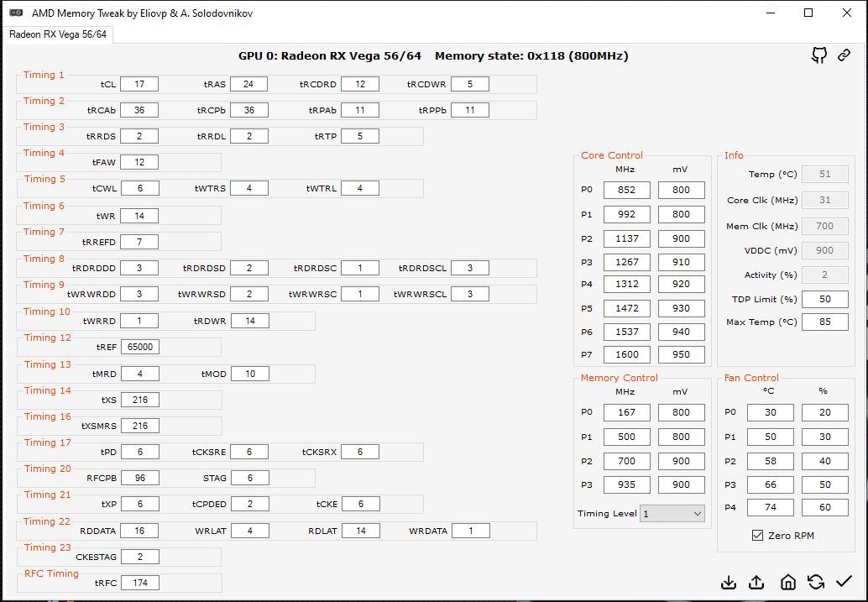Click the tCPDED value field
Image resolution: width=868 pixels, height=602 pixels.
coord(250,504)
